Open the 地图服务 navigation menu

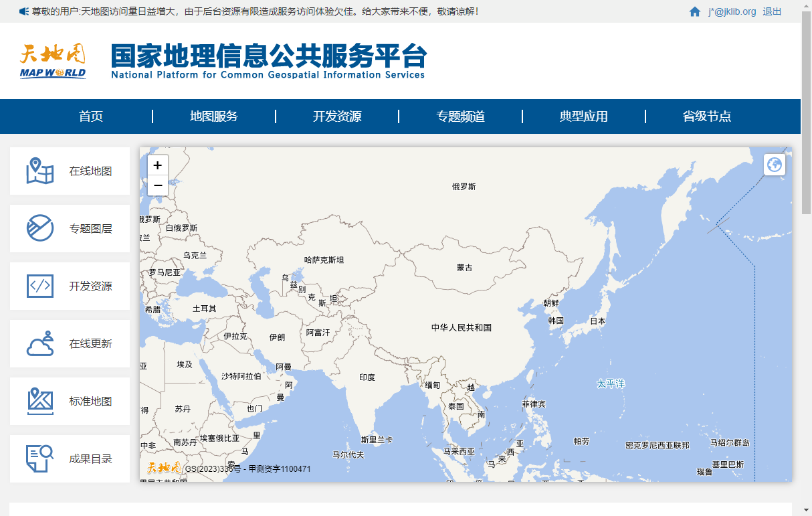tap(214, 116)
